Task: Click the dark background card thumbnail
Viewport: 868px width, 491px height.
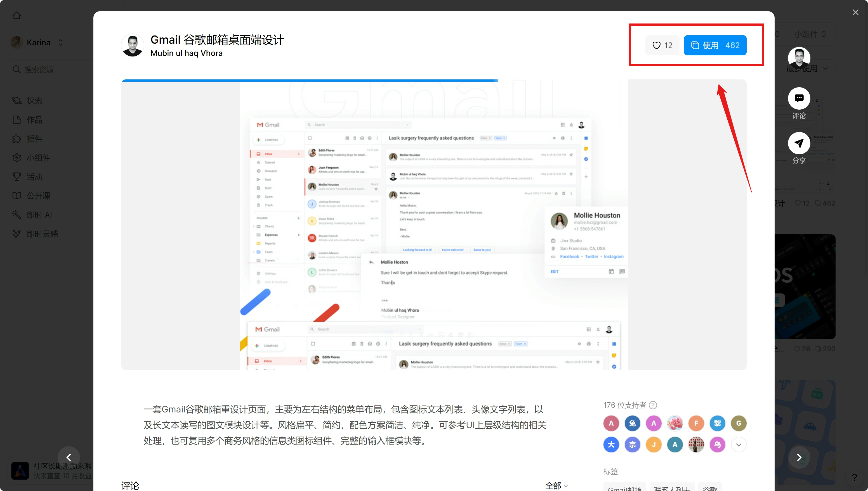Action: click(805, 287)
